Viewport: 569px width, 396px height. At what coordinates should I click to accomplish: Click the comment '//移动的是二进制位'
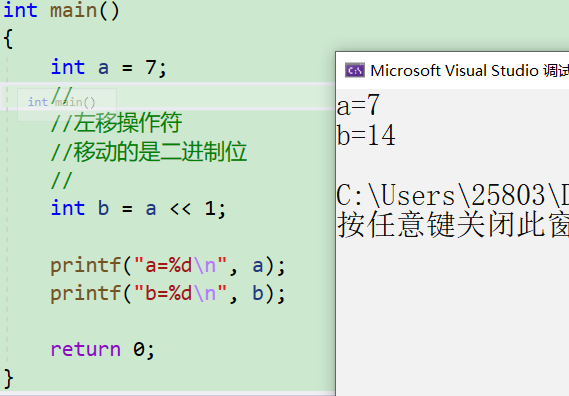149,151
